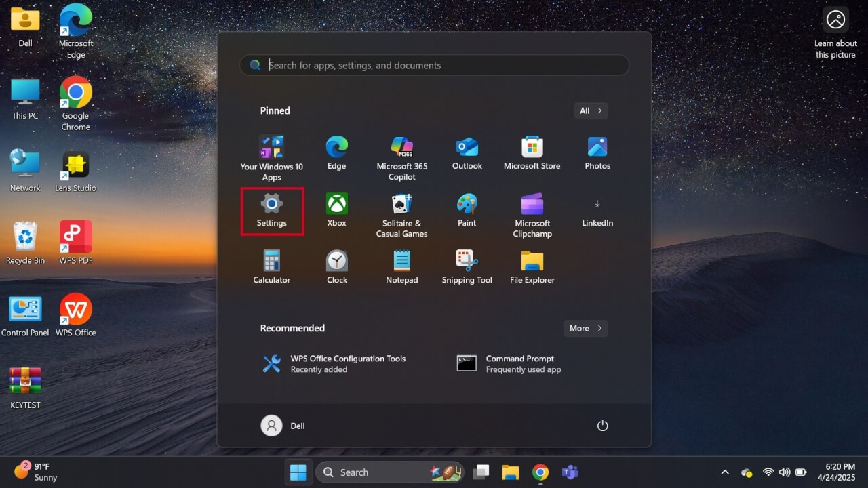Open Microsoft 365 Copilot app

tap(402, 159)
